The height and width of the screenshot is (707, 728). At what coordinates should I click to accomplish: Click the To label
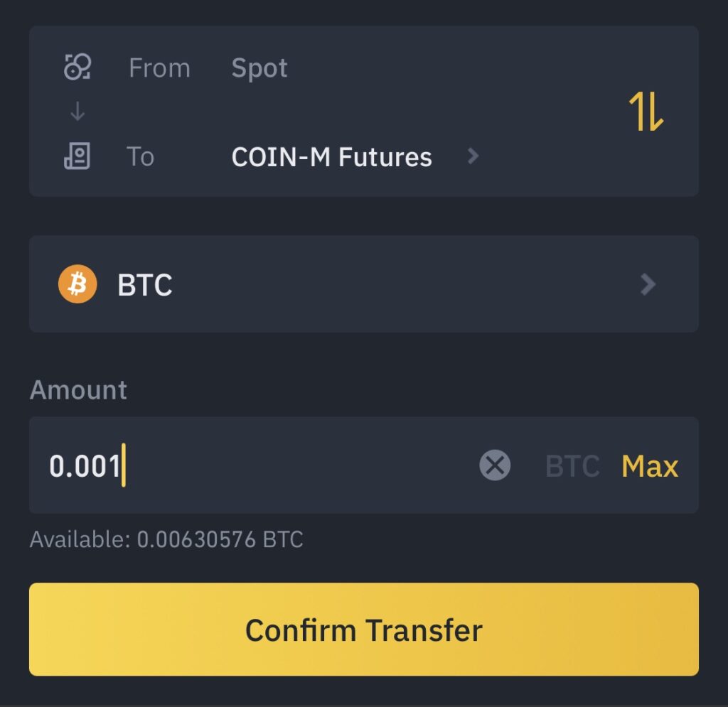140,156
